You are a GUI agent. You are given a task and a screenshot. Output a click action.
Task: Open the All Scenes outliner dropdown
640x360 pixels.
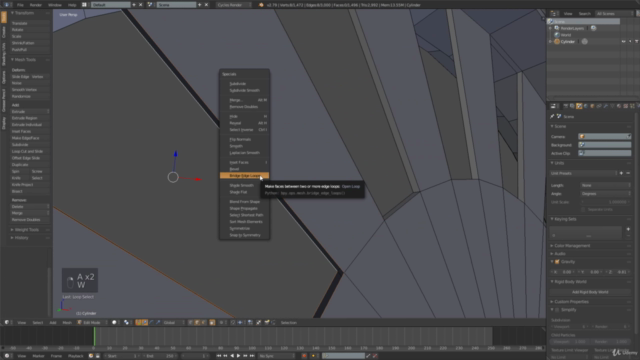click(x=614, y=13)
